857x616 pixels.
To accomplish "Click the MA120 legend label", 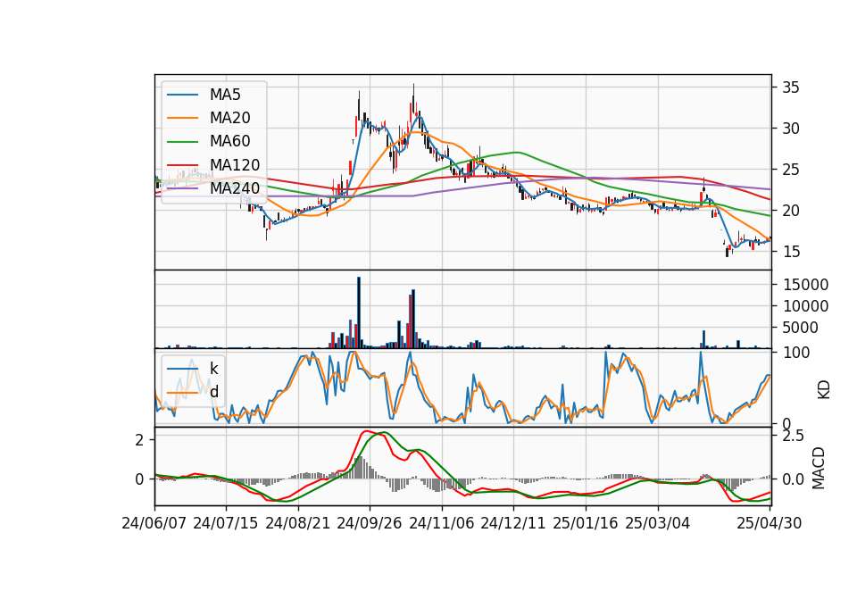I will point(235,164).
